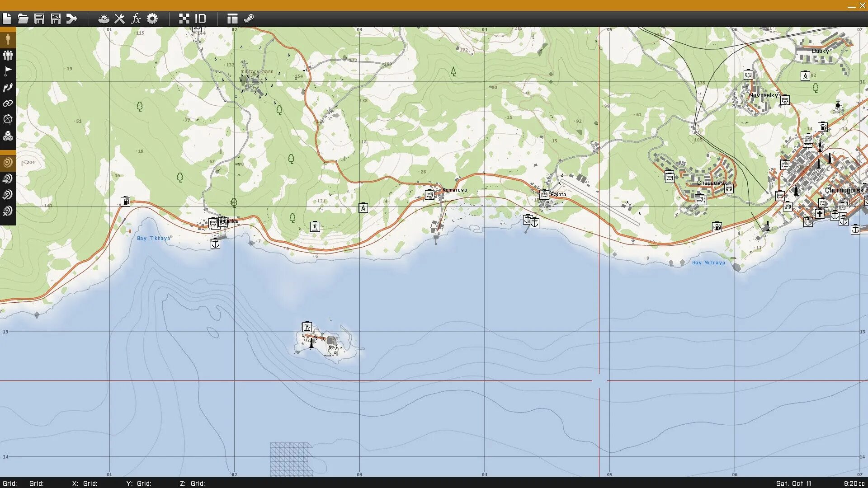Image resolution: width=868 pixels, height=488 pixels.
Task: Click the Y: Grid coordinate readout
Action: pyautogui.click(x=139, y=483)
